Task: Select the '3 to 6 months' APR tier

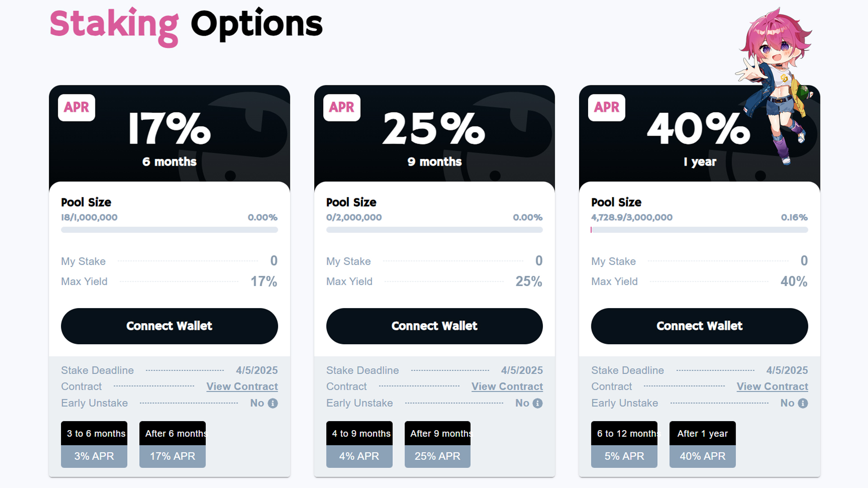Action: [x=94, y=445]
